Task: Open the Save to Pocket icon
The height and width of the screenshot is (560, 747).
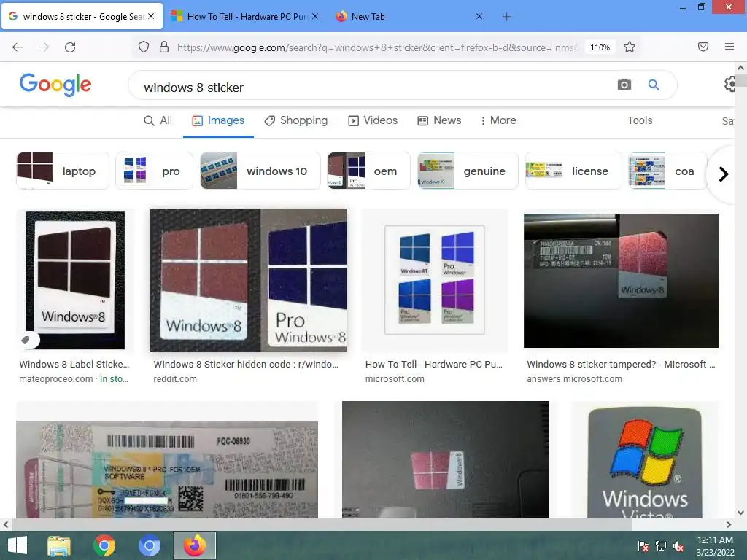Action: pyautogui.click(x=703, y=47)
